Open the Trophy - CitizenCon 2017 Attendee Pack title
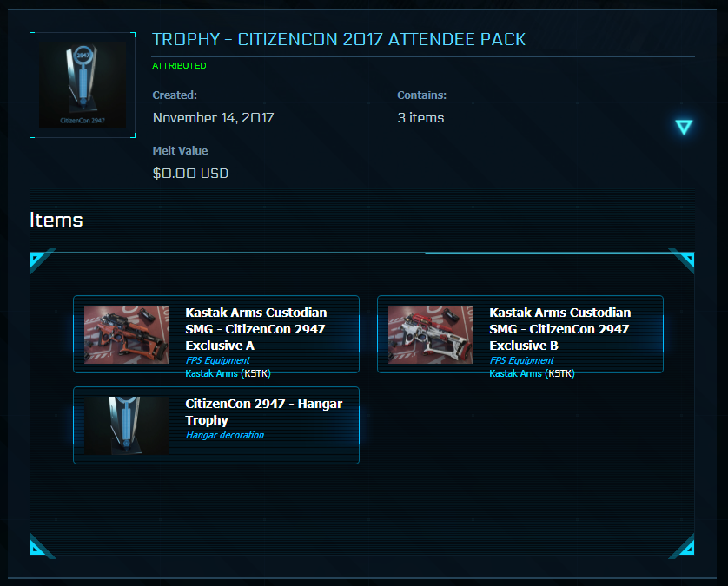728x586 pixels. click(339, 40)
